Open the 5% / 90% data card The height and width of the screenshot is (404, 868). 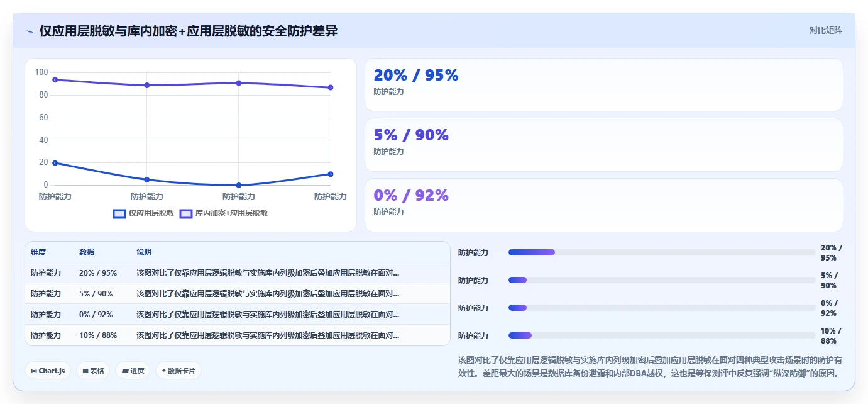click(x=603, y=145)
